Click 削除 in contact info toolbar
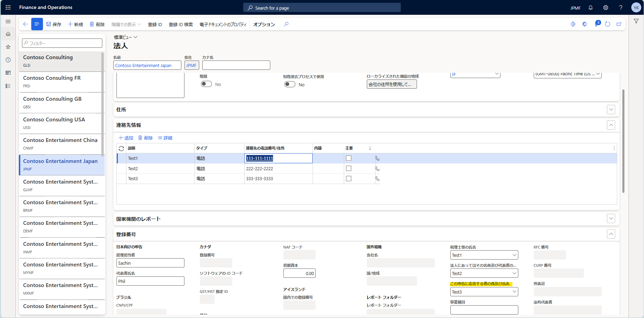Screen dimensions: 644x318 coord(145,138)
